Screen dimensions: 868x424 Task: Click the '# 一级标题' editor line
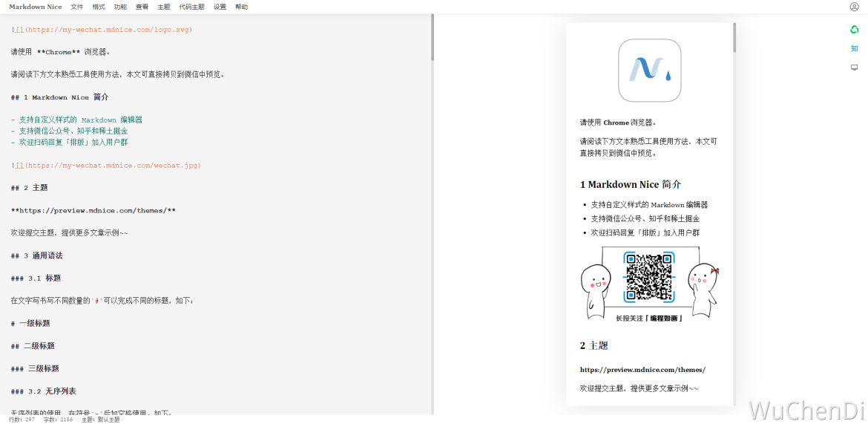[30, 323]
